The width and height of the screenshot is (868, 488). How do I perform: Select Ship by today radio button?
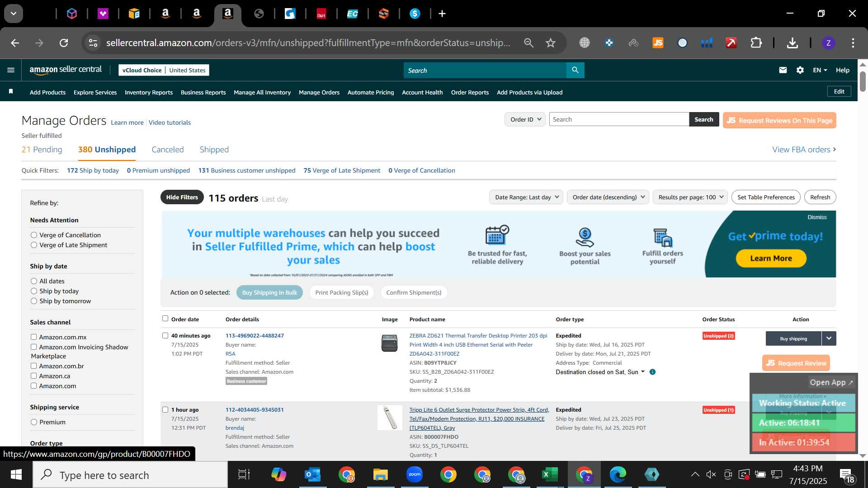click(x=34, y=291)
